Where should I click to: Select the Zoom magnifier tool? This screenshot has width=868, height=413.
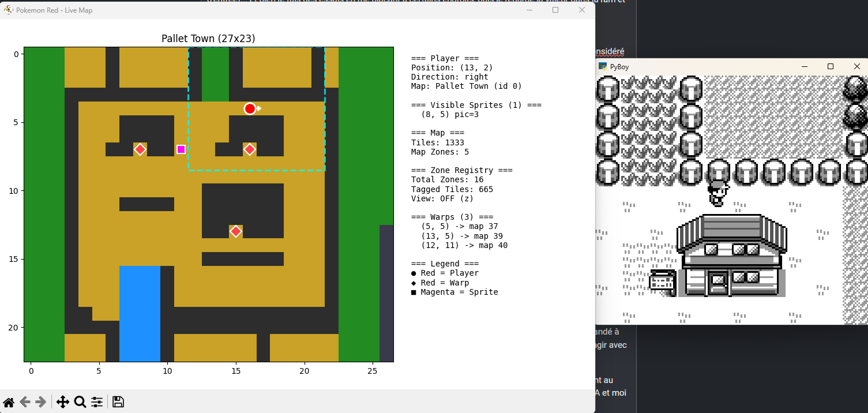point(80,402)
